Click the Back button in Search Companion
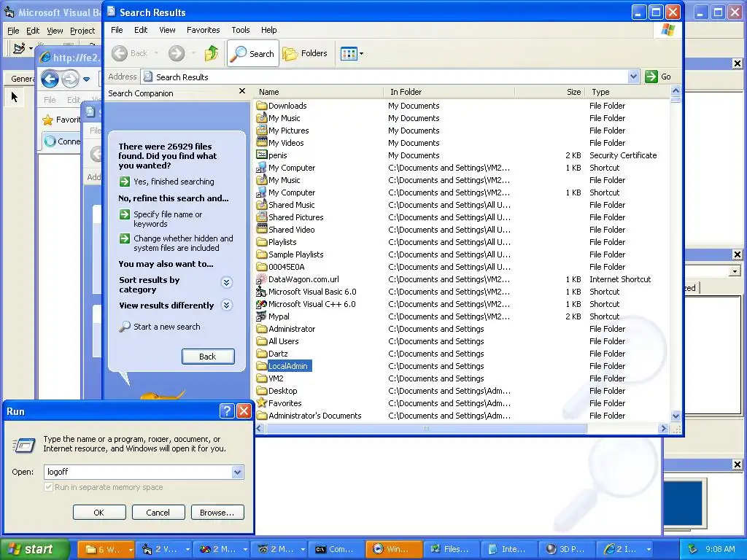Screen dimensions: 747x560 [208, 357]
